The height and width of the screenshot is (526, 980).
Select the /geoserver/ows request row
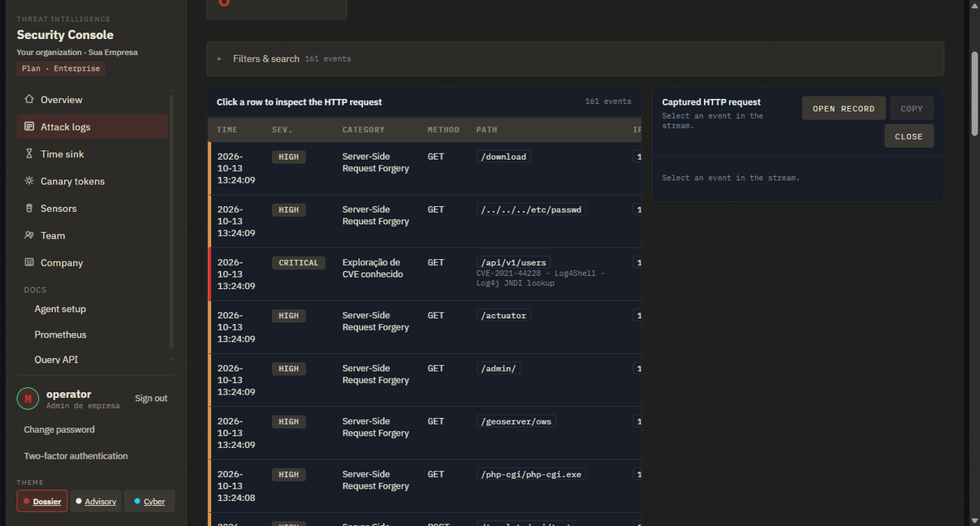[x=425, y=433]
